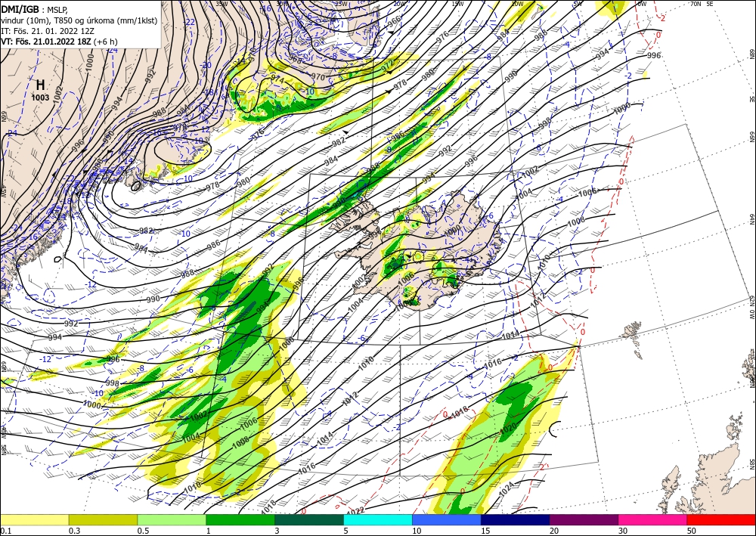This screenshot has width=756, height=536.
Task: Click the '0.3' legend scale number
Action: [x=74, y=531]
